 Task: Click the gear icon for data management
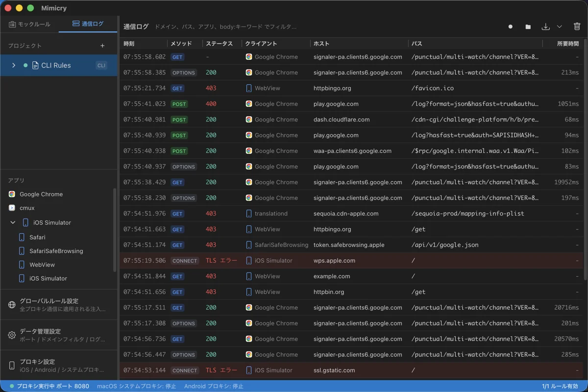(x=12, y=335)
